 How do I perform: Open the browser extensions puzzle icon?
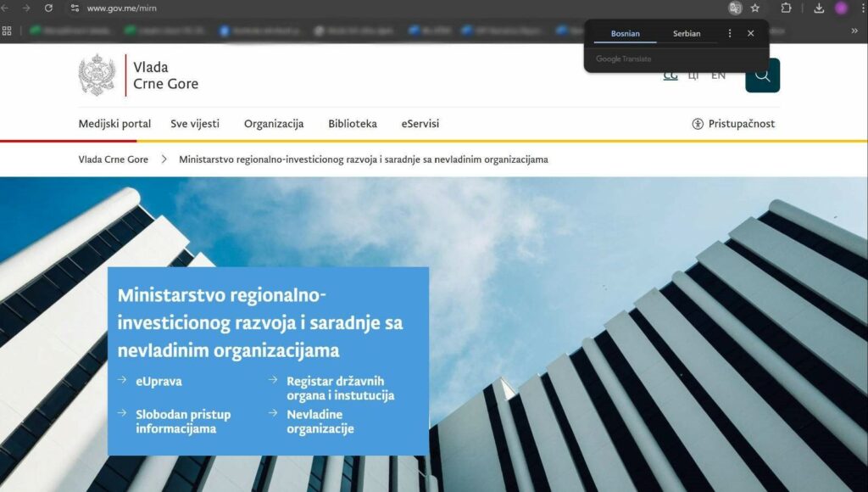[x=786, y=8]
